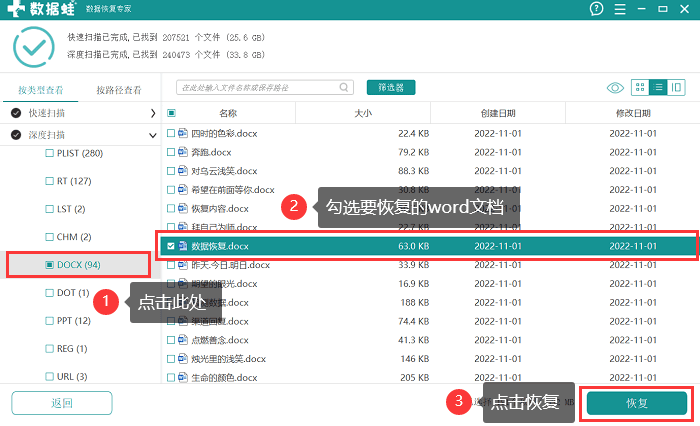Click file icon of 奔跑.docx

click(183, 152)
